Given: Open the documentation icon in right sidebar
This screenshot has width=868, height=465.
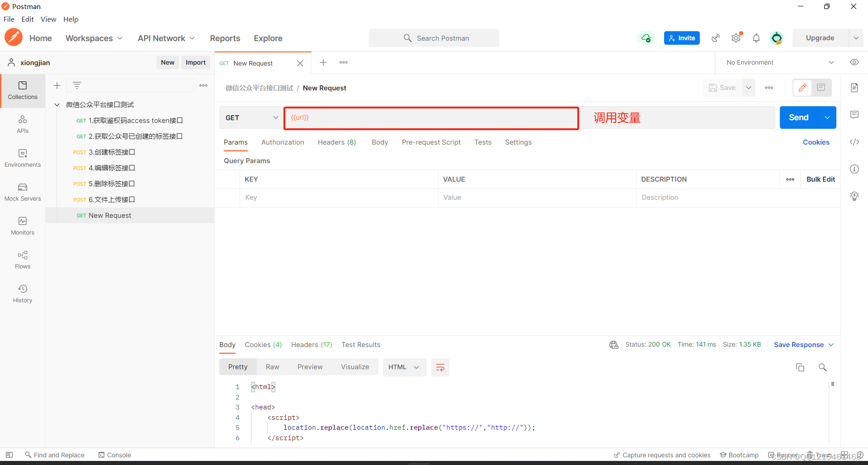Looking at the screenshot, I should click(x=854, y=88).
